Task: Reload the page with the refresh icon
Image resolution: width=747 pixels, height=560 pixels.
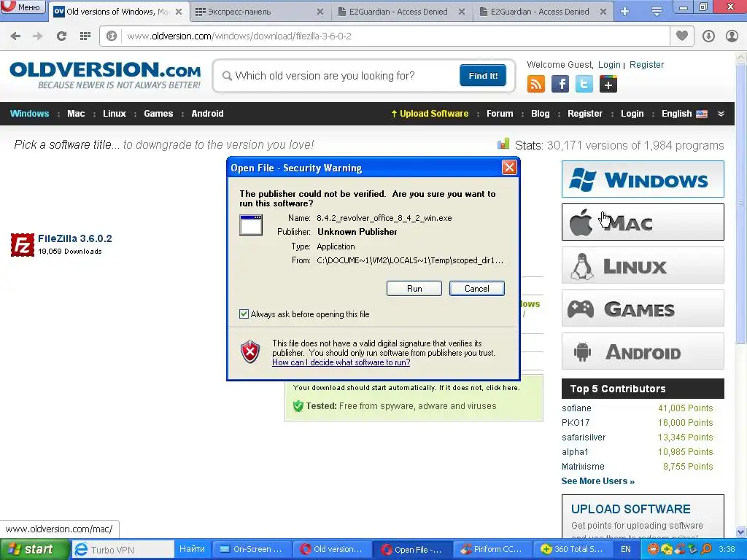Action: click(x=61, y=36)
